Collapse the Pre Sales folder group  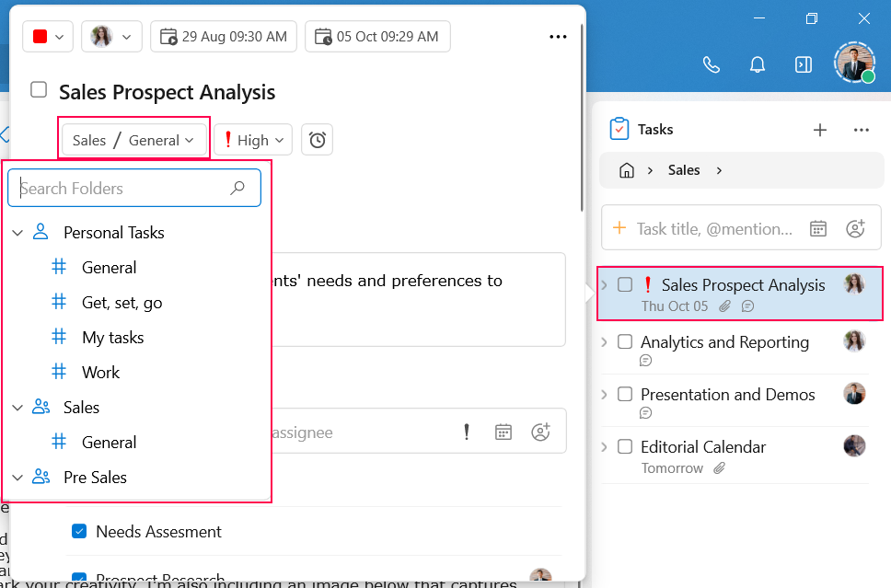[17, 478]
